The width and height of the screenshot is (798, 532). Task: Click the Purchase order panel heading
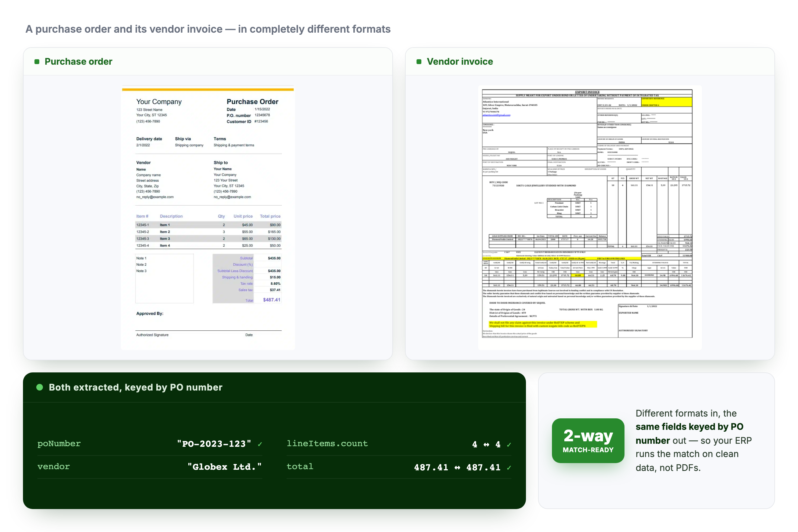78,61
